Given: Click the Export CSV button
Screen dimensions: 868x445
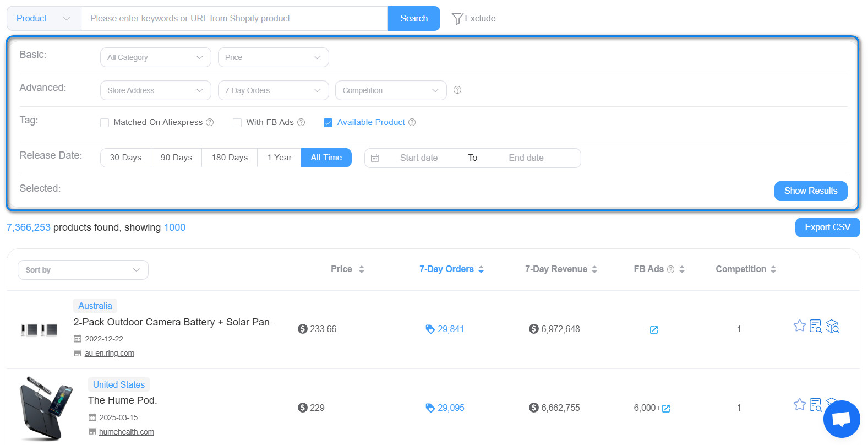Looking at the screenshot, I should [x=828, y=227].
